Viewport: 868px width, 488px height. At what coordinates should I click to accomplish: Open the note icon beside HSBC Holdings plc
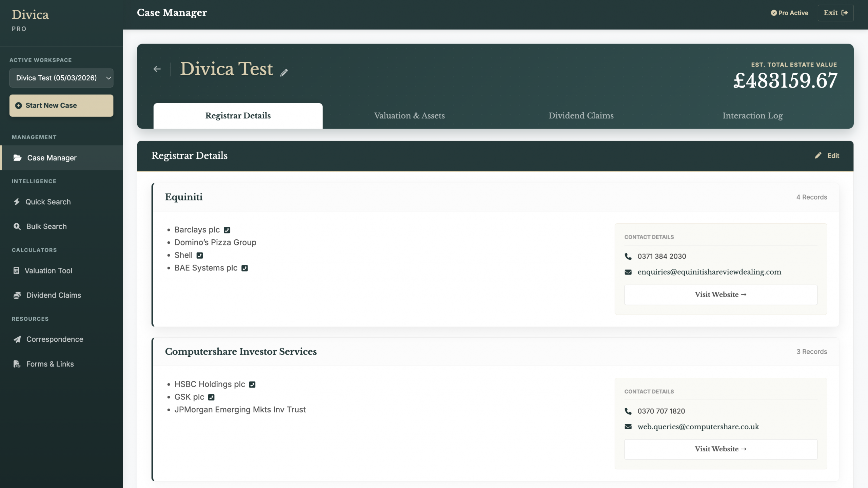click(252, 384)
